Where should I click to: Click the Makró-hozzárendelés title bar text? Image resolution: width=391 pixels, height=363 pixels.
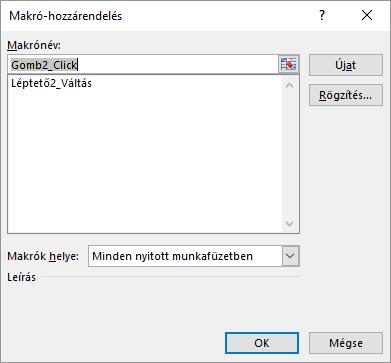click(65, 16)
